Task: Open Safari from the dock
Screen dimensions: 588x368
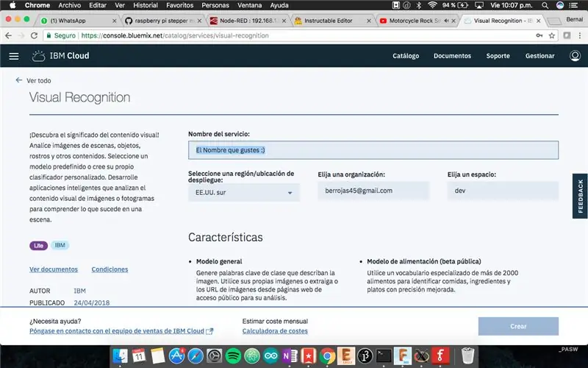Action: (x=196, y=355)
